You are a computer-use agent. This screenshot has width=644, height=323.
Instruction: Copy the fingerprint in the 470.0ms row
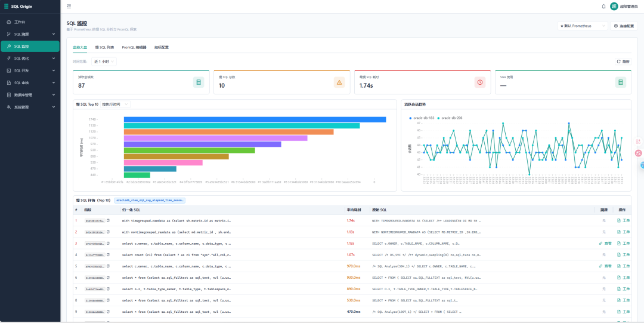[108, 312]
